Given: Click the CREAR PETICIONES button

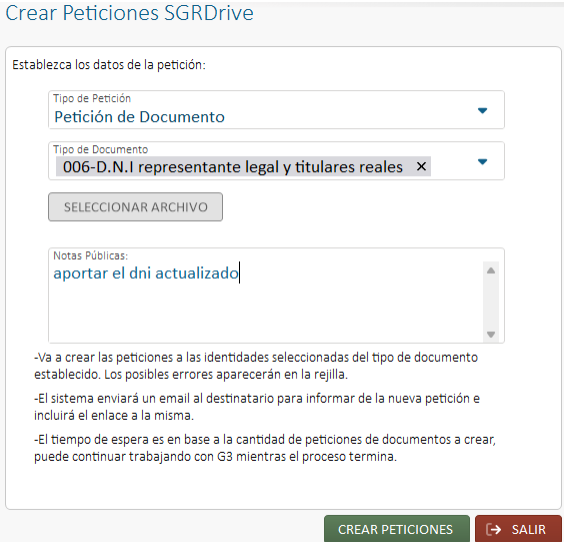Looking at the screenshot, I should [397, 529].
